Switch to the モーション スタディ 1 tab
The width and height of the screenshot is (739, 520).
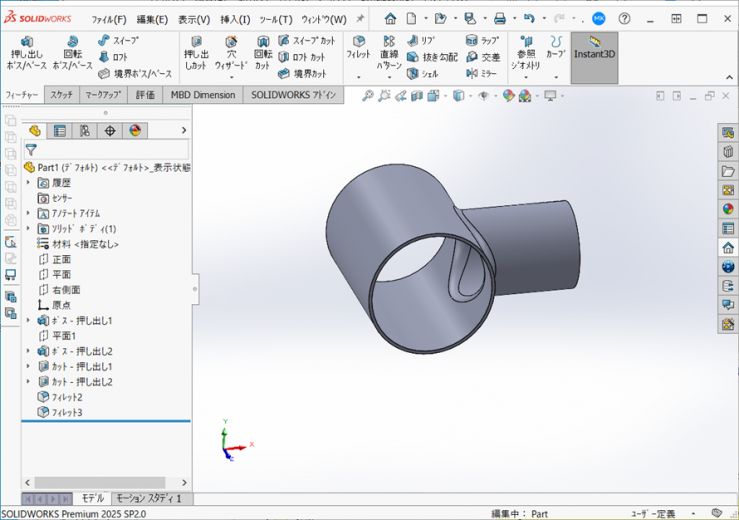point(148,498)
